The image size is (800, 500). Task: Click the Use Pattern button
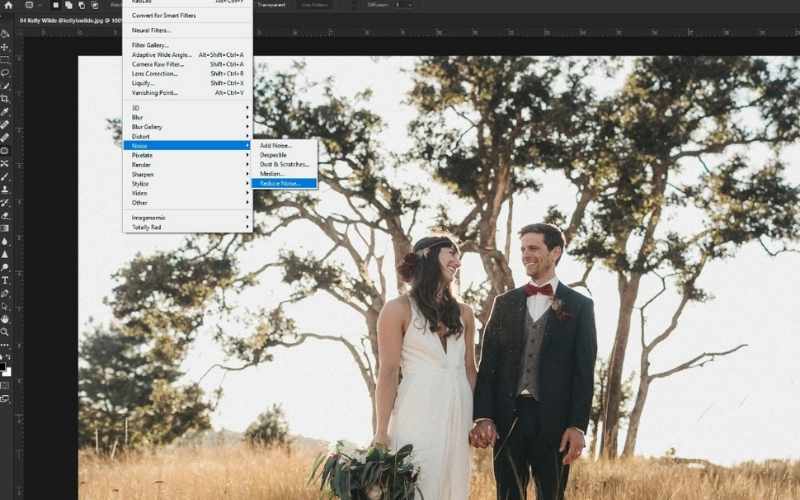tap(313, 5)
